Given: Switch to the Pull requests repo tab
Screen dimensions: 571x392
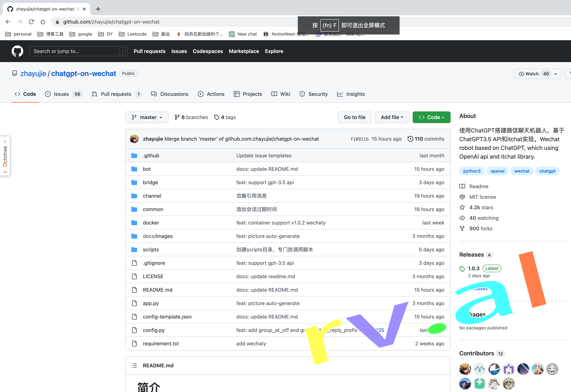Looking at the screenshot, I should click(117, 94).
